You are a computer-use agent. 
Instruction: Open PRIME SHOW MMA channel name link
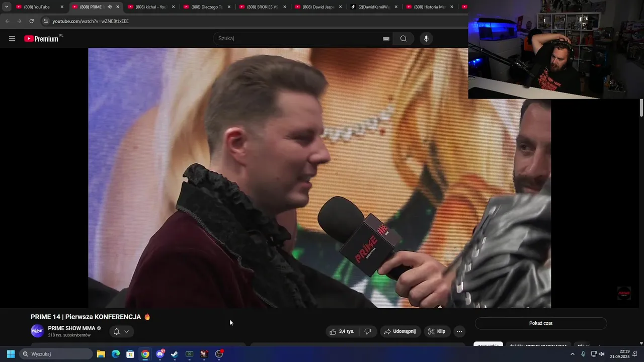click(71, 328)
